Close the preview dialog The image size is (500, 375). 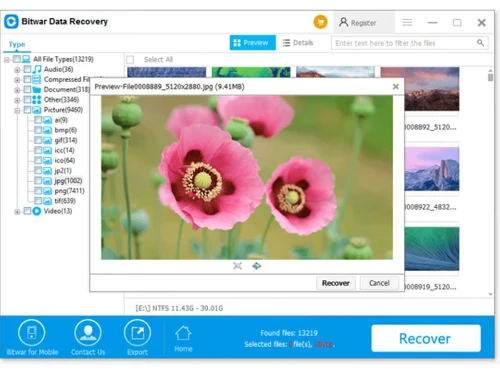coord(396,87)
